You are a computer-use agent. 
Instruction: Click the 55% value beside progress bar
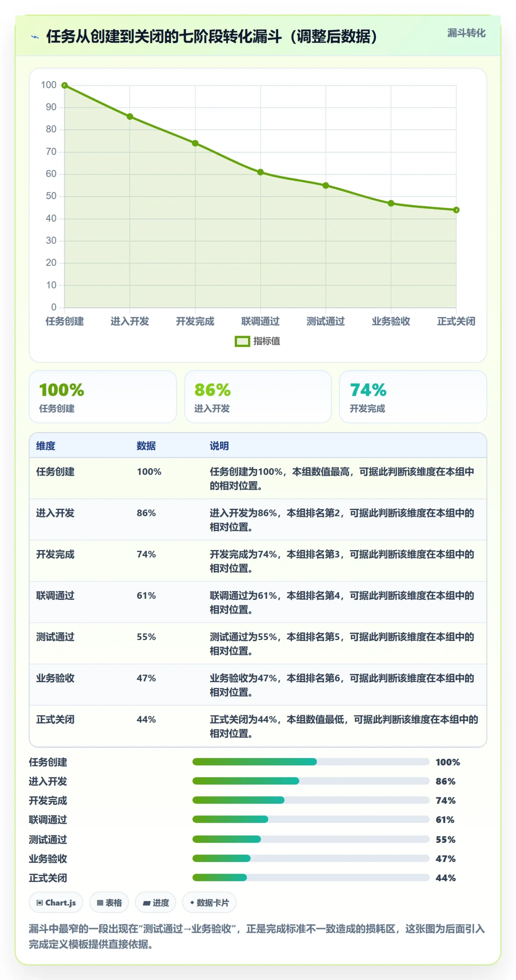point(446,840)
